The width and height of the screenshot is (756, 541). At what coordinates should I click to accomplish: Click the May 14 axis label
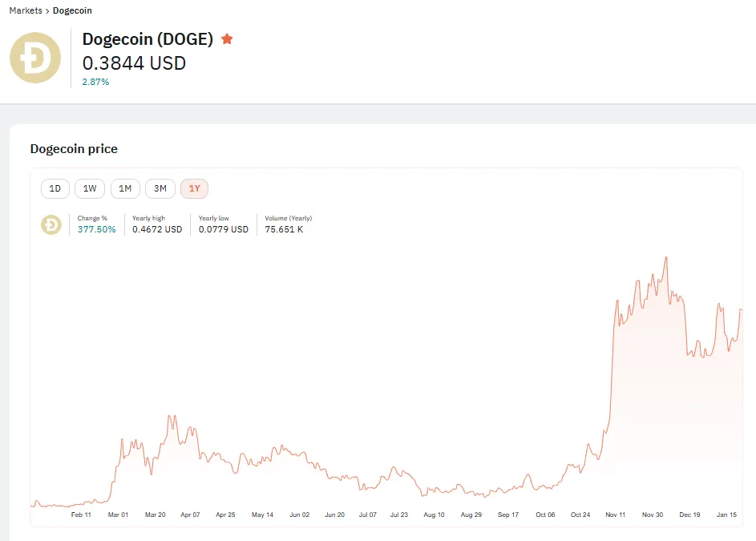click(262, 515)
